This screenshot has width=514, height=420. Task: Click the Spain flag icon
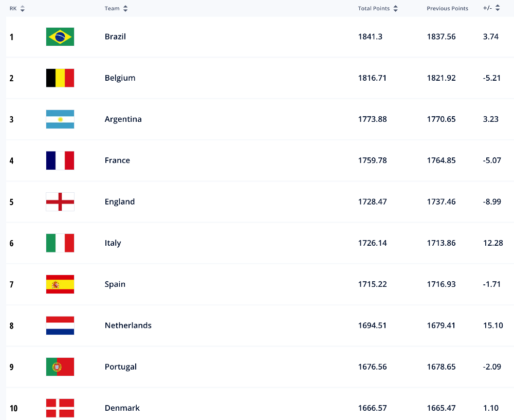(60, 284)
